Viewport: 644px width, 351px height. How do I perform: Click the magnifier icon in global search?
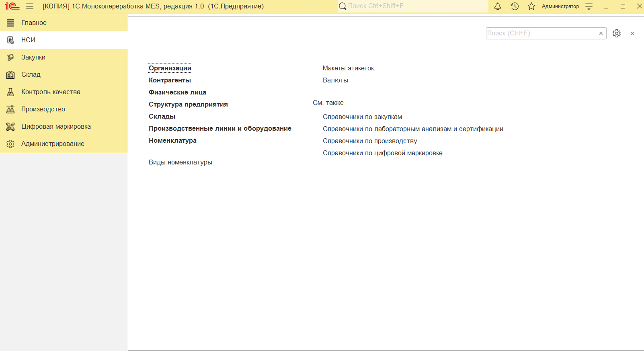[343, 6]
